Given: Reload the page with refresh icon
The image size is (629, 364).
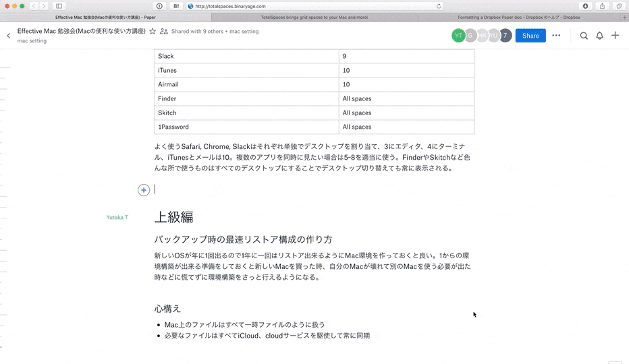Looking at the screenshot, I should [x=439, y=6].
